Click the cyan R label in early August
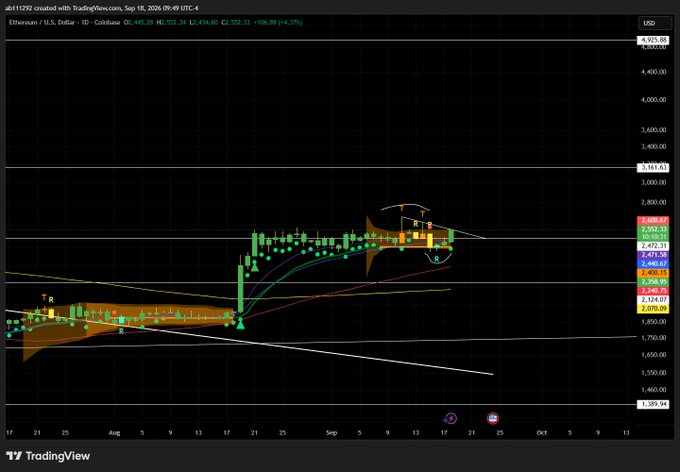This screenshot has width=680, height=472. tap(121, 331)
